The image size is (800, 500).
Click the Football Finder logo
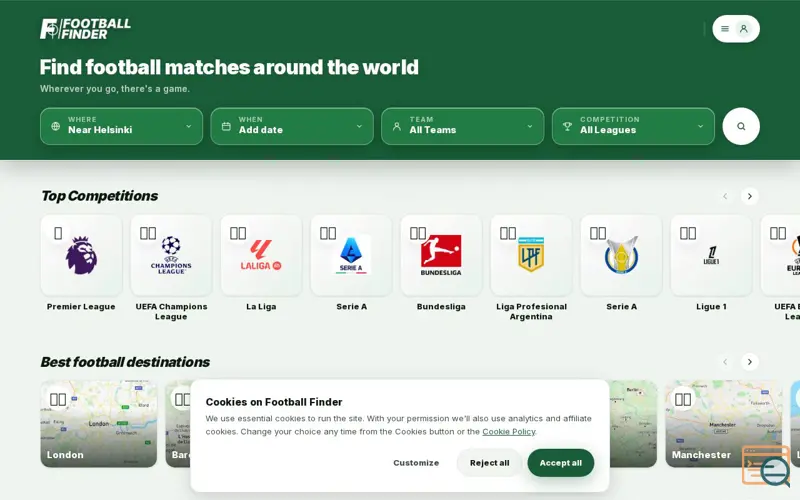85,29
